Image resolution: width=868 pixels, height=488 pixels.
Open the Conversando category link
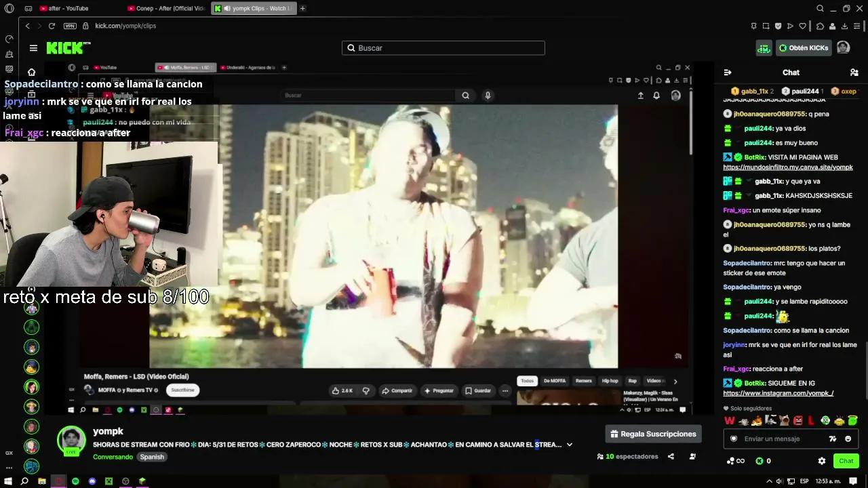coord(113,457)
